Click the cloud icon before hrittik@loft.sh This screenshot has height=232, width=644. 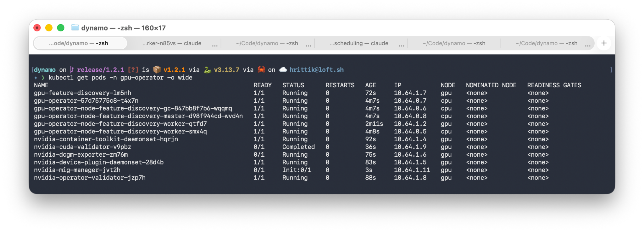click(x=283, y=70)
